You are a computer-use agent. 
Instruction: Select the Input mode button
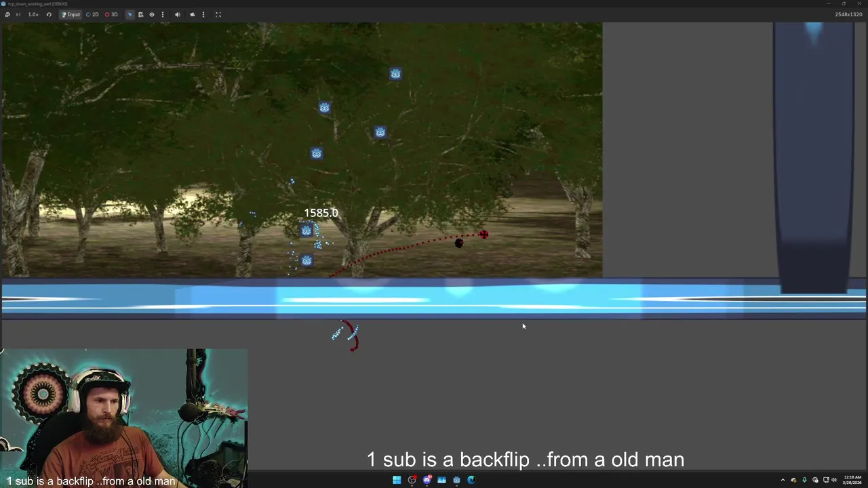click(x=71, y=14)
